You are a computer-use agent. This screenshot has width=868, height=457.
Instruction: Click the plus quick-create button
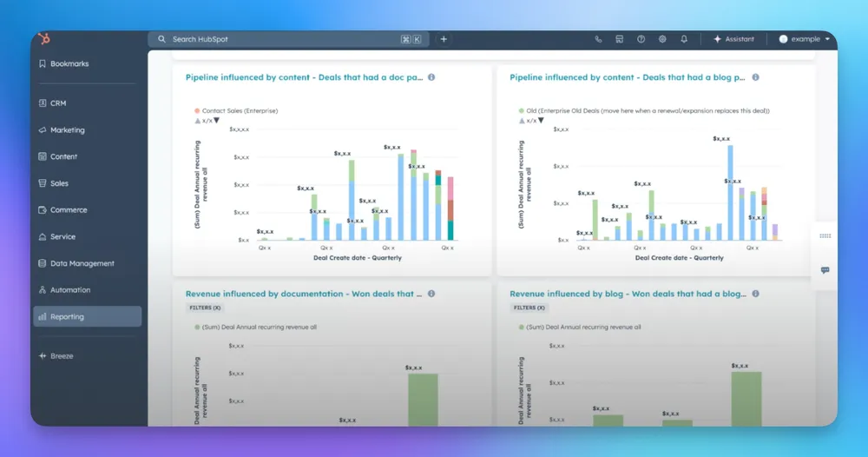coord(444,39)
